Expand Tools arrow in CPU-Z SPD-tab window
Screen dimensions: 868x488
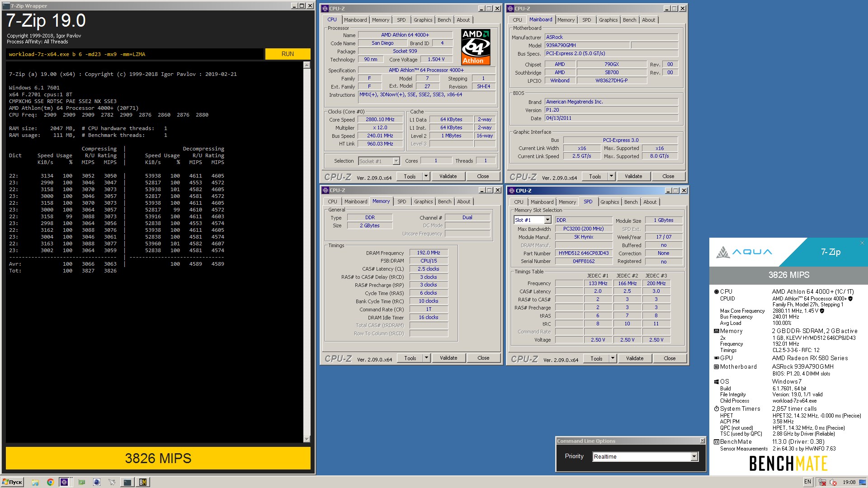(613, 358)
